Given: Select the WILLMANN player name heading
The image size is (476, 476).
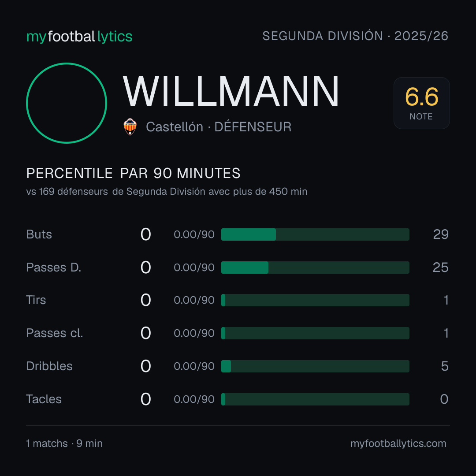Looking at the screenshot, I should 231,91.
